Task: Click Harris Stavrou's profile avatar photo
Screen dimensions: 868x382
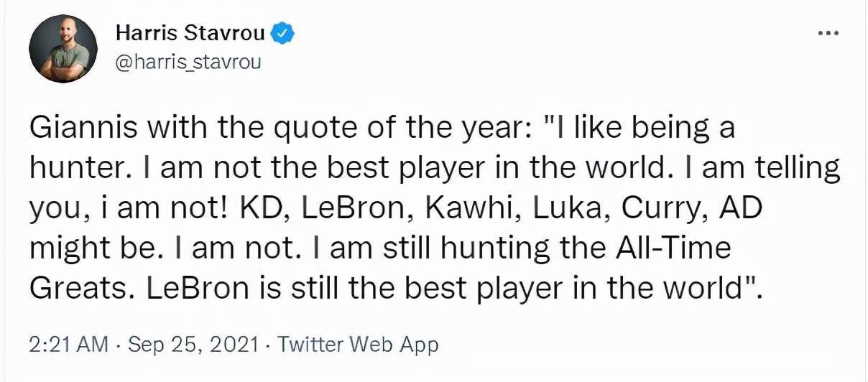Action: 63,48
